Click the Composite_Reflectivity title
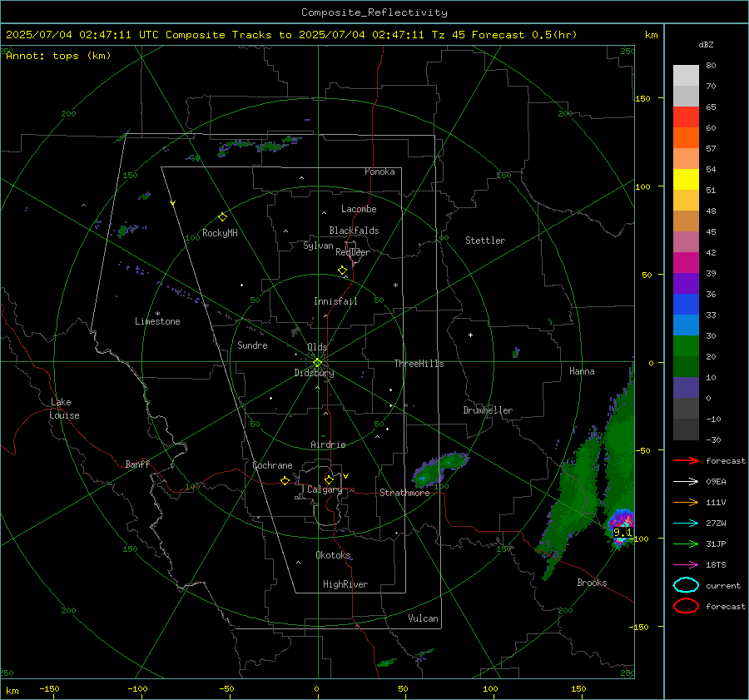The height and width of the screenshot is (700, 749). [374, 12]
